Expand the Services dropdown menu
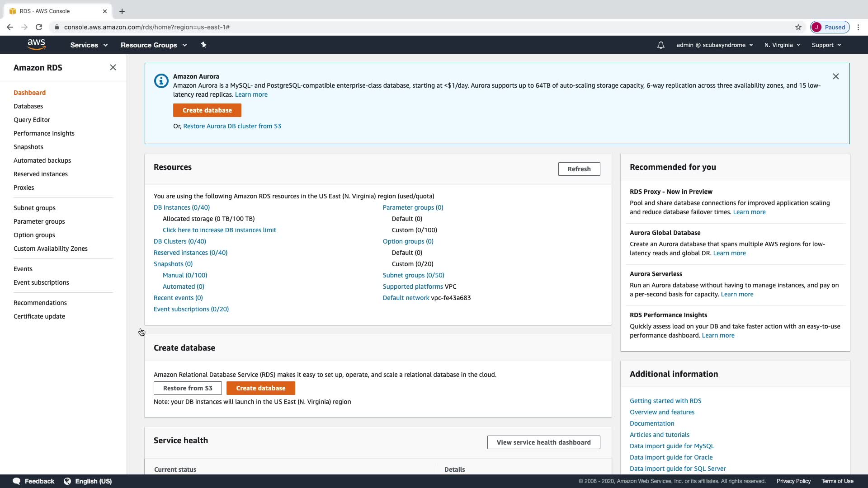868x488 pixels. pyautogui.click(x=89, y=45)
